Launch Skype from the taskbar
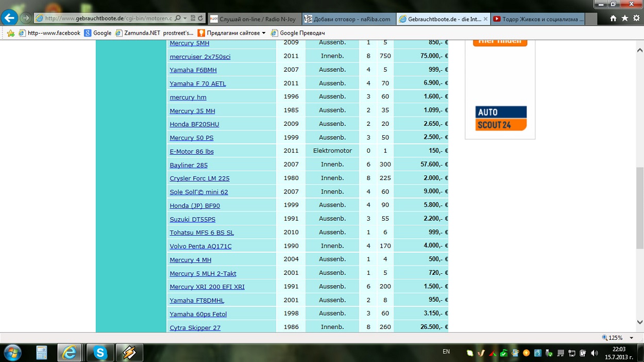Image resolution: width=644 pixels, height=362 pixels. (100, 353)
